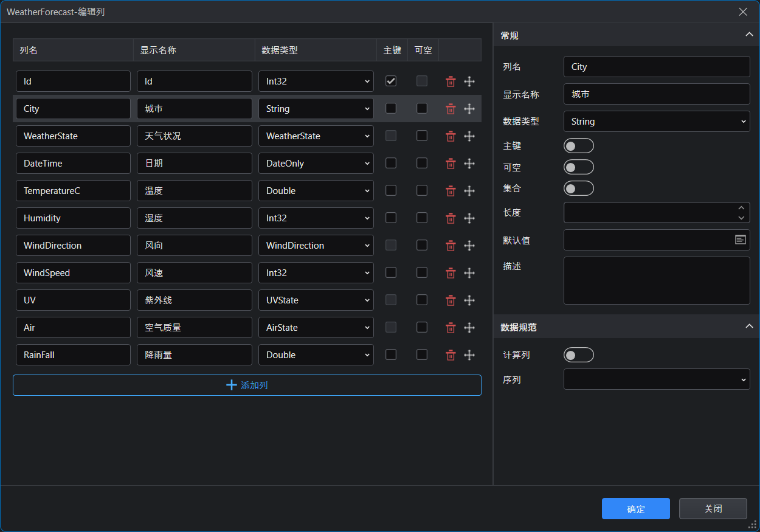
Task: Enable the 计算列 toggle switch
Action: [578, 355]
